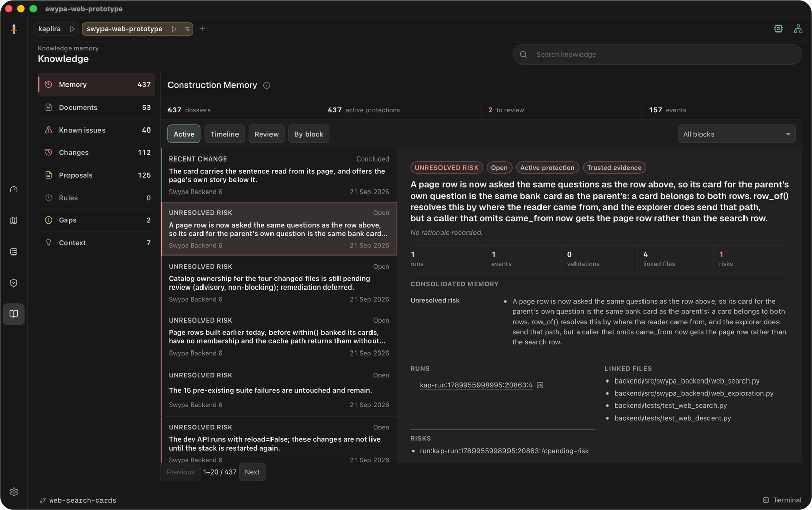The width and height of the screenshot is (812, 510).
Task: Click the Terminal icon in status bar
Action: coord(766,500)
